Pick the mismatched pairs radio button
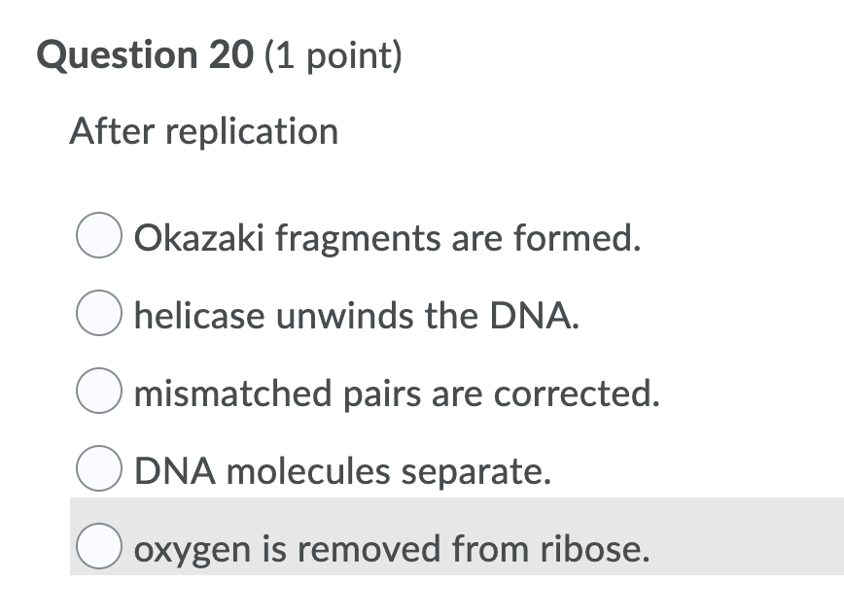The width and height of the screenshot is (844, 616). (x=99, y=394)
